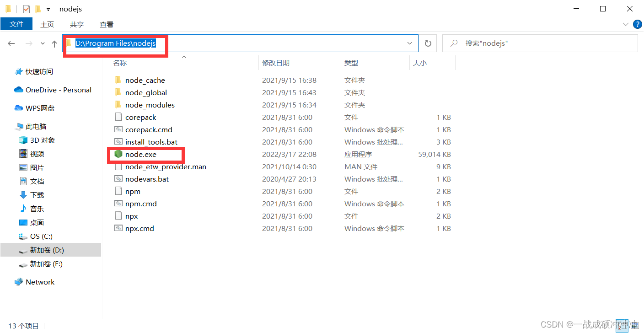This screenshot has height=333, width=644.
Task: Click the npx.cmd script icon
Action: 118,228
